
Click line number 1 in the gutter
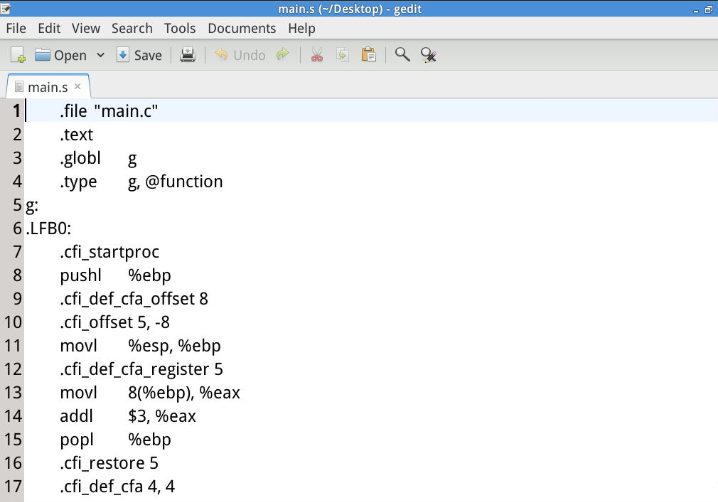pos(16,111)
